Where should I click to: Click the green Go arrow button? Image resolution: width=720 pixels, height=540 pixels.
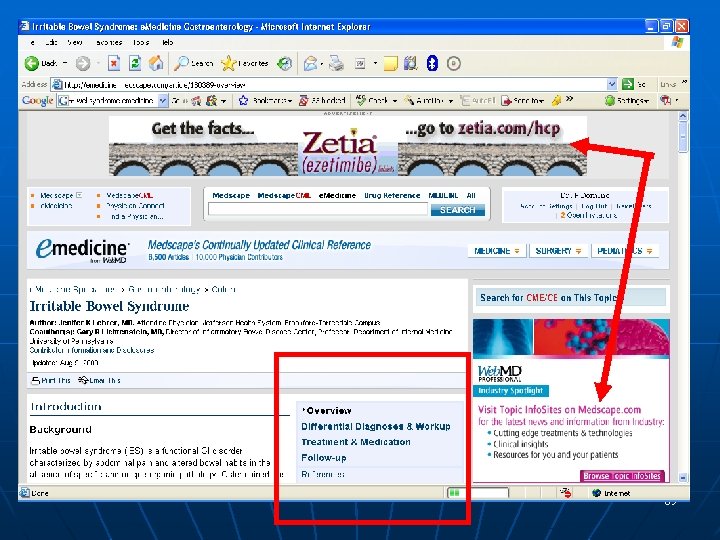(628, 84)
